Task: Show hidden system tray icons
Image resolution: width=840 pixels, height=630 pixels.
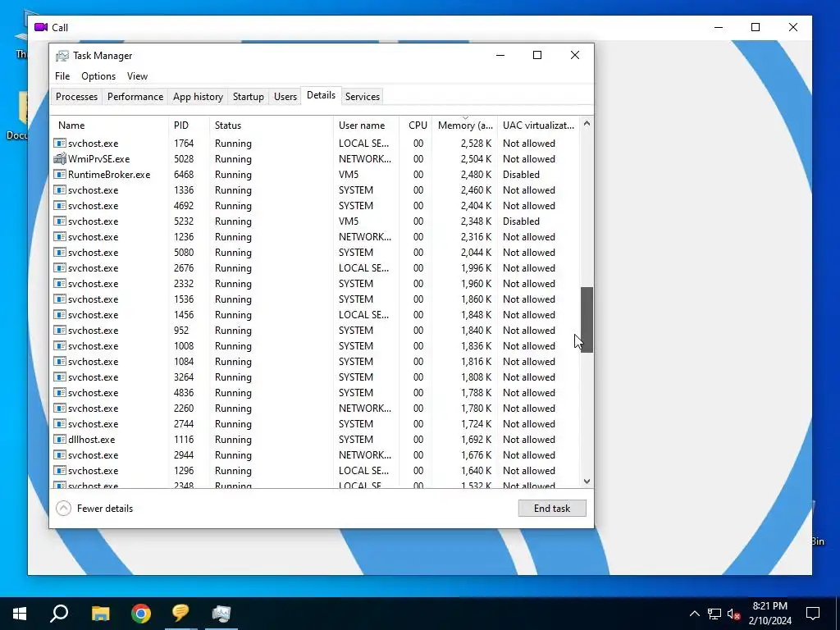Action: tap(694, 614)
